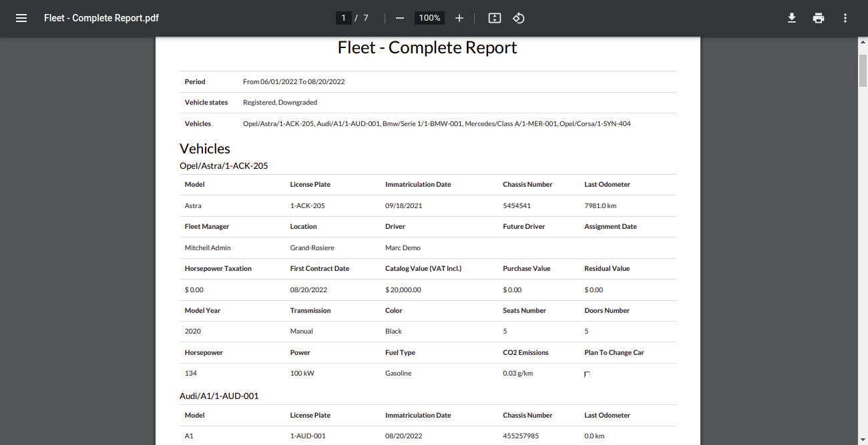Click fleet manager name Mitchell Admin

[x=208, y=248]
